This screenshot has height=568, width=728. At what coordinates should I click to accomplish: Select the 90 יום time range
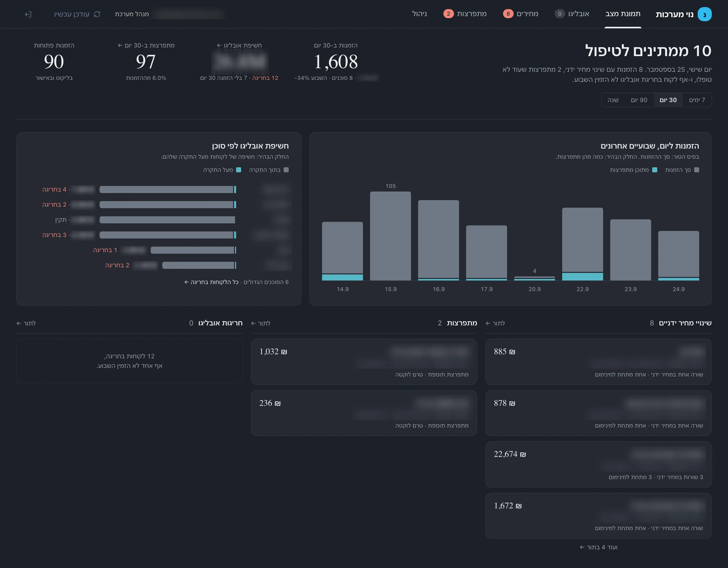coord(639,100)
